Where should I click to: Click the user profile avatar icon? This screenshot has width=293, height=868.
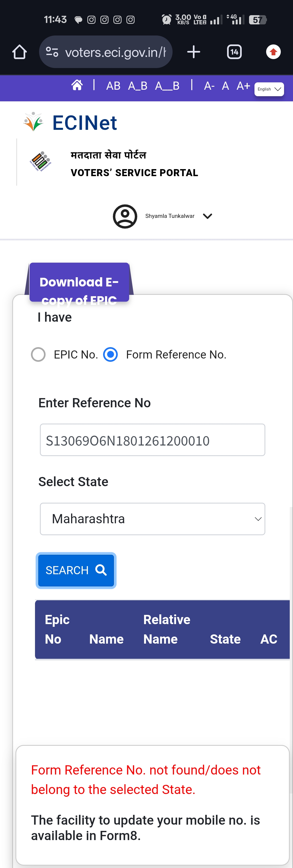click(125, 216)
